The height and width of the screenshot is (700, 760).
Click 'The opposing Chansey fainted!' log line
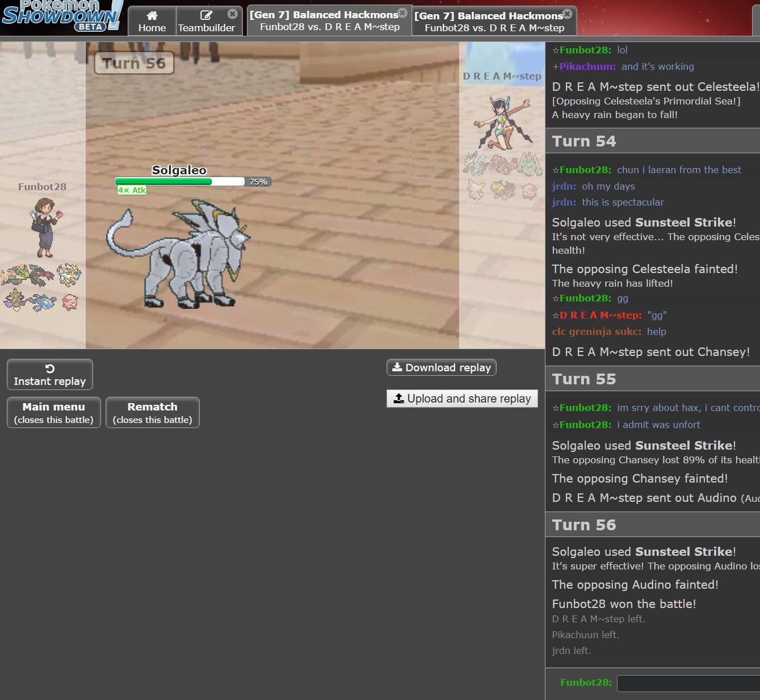tap(640, 479)
